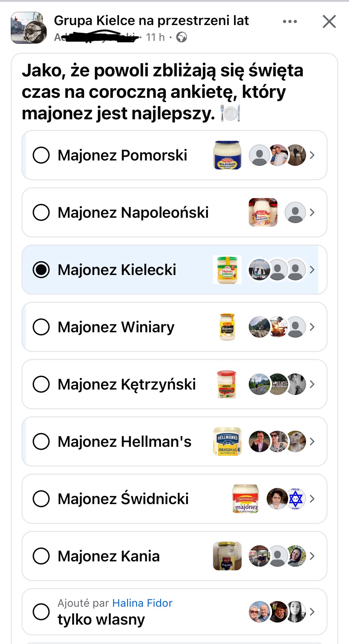Tap the Majonez Kielecki jar image
349x644 pixels.
click(227, 270)
